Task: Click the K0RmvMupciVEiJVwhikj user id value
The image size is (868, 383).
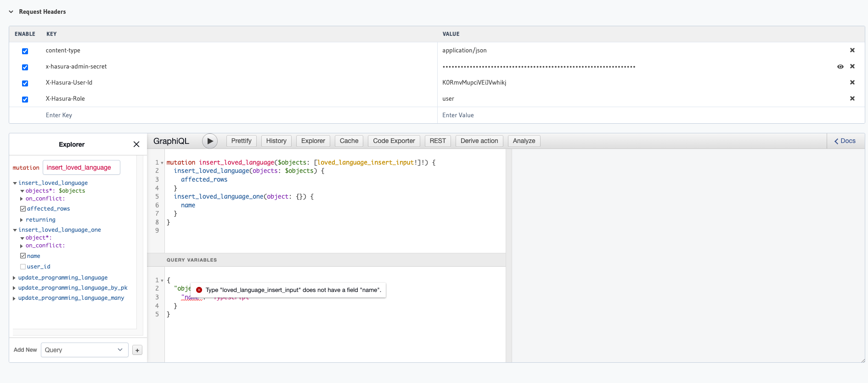Action: coord(474,83)
